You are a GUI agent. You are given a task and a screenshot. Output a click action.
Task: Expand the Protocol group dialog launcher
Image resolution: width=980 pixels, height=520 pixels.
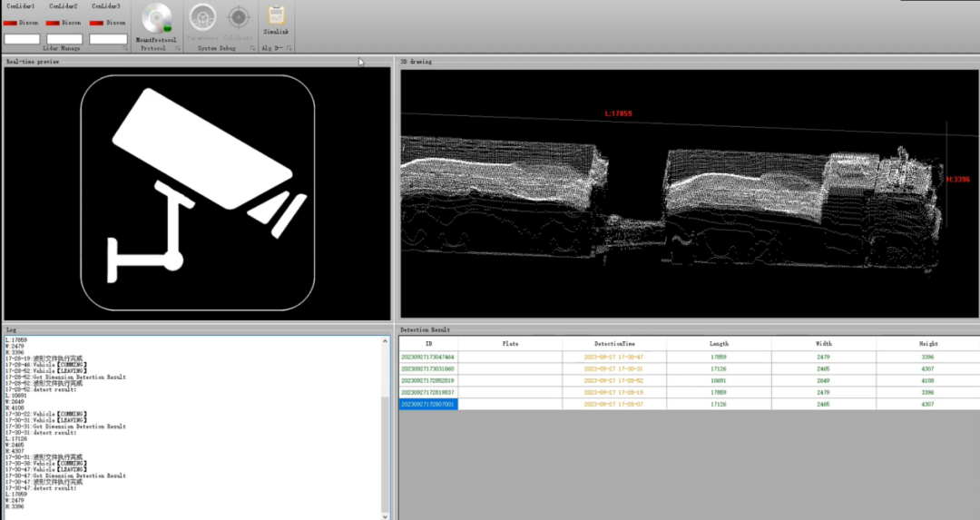click(178, 48)
